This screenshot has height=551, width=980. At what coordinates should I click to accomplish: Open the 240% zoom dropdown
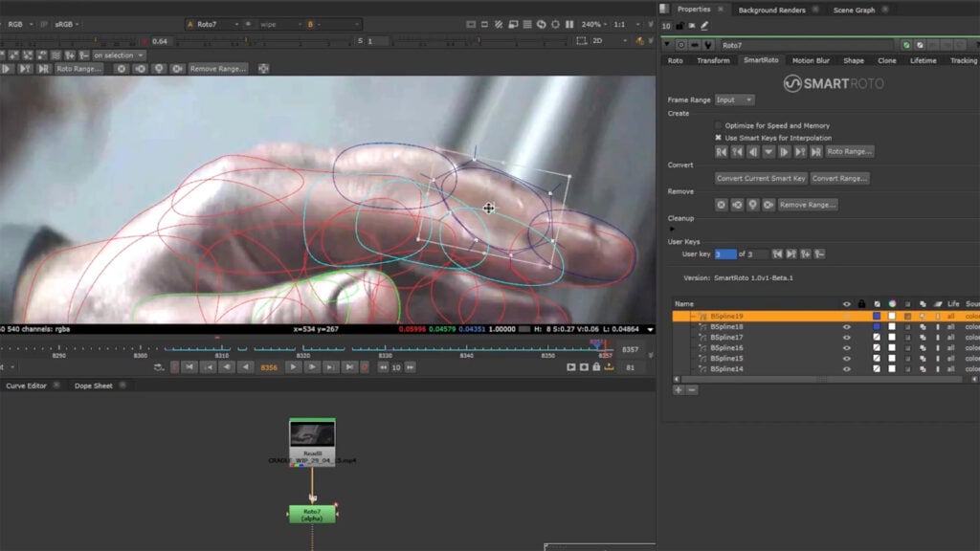click(x=594, y=24)
